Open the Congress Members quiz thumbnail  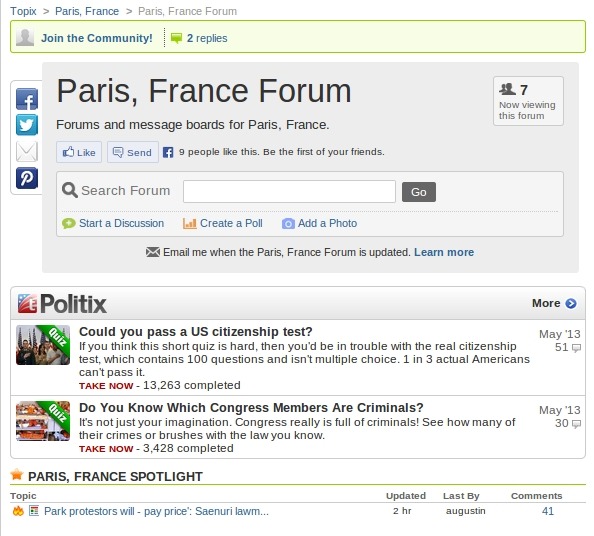coord(43,421)
